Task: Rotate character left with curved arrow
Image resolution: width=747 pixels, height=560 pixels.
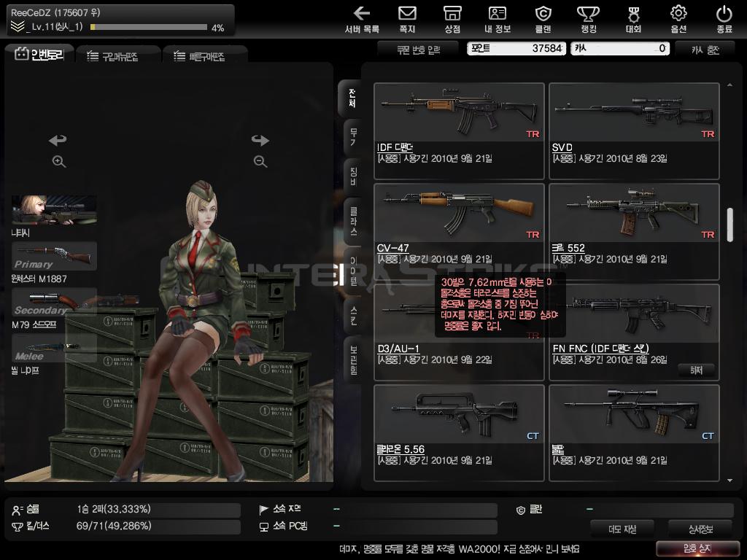Action: pos(58,140)
